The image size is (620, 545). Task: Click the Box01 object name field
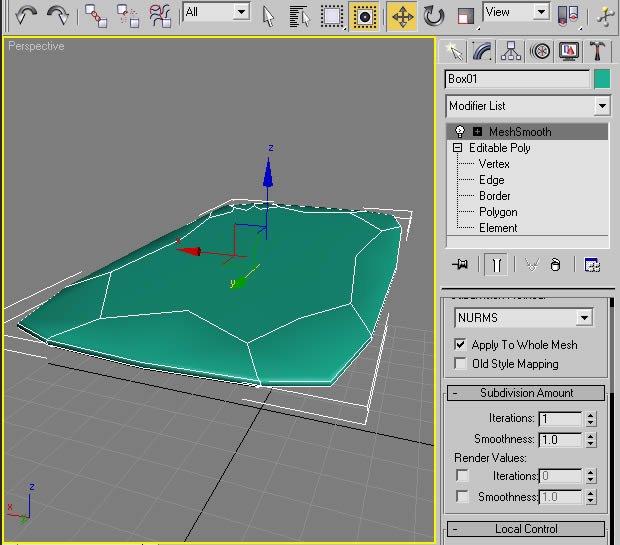click(x=518, y=79)
